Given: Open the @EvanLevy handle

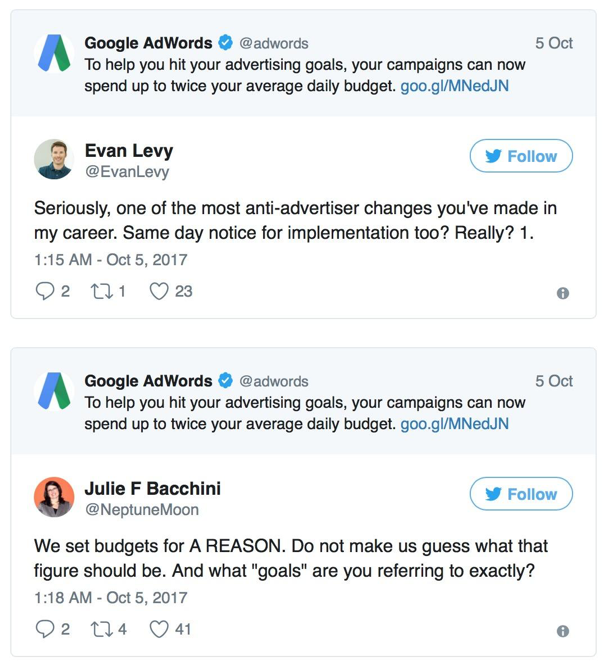Looking at the screenshot, I should [127, 172].
